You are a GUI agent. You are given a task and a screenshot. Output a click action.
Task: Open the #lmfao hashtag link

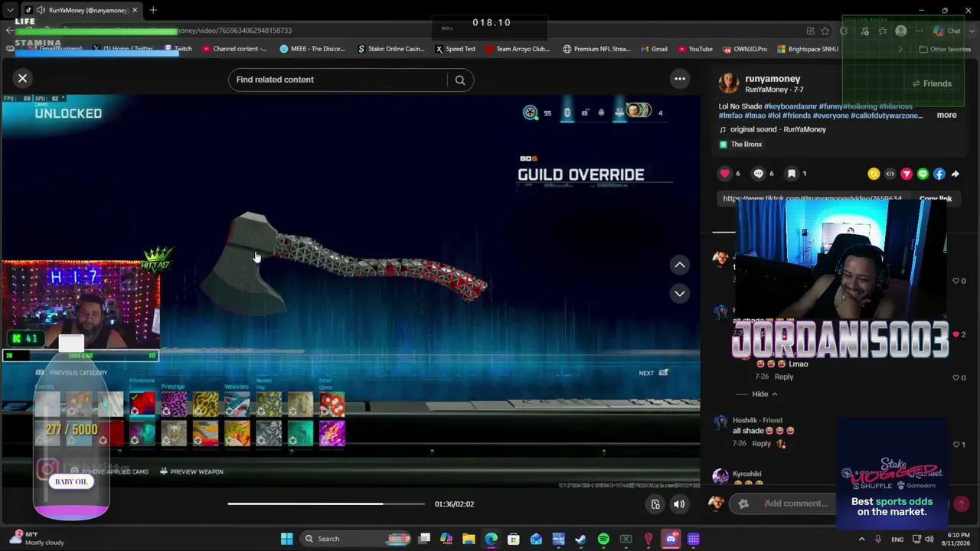coord(730,116)
